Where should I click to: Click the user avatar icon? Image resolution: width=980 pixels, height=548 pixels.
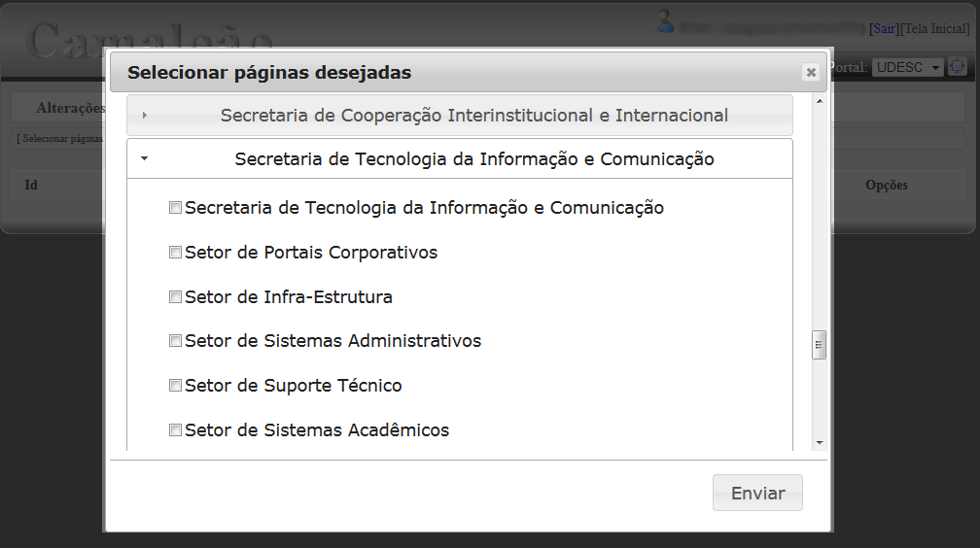point(664,22)
